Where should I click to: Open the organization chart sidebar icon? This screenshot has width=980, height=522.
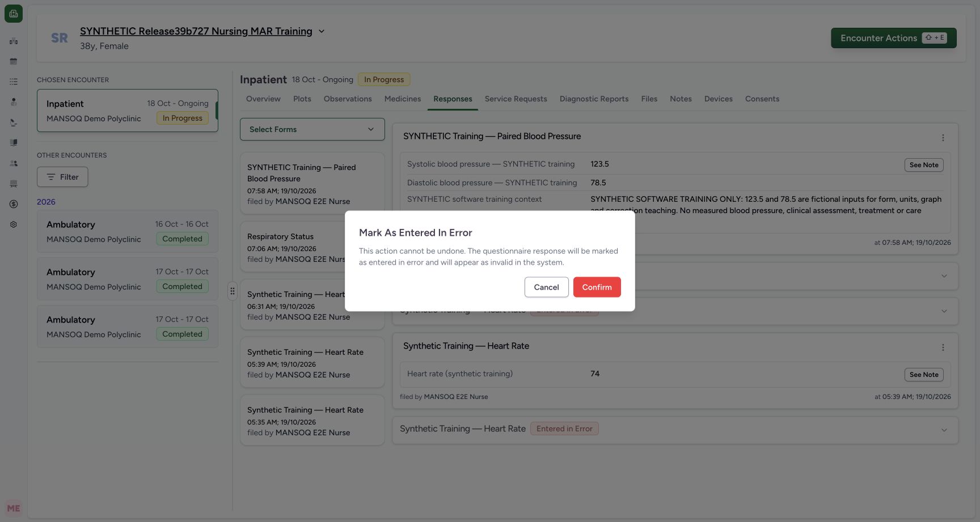point(14,41)
